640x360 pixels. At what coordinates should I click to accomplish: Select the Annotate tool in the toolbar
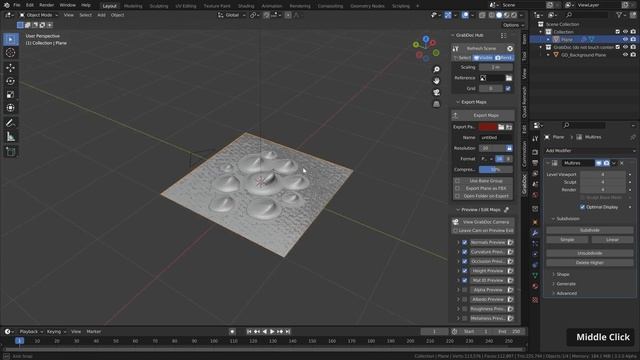[x=11, y=123]
